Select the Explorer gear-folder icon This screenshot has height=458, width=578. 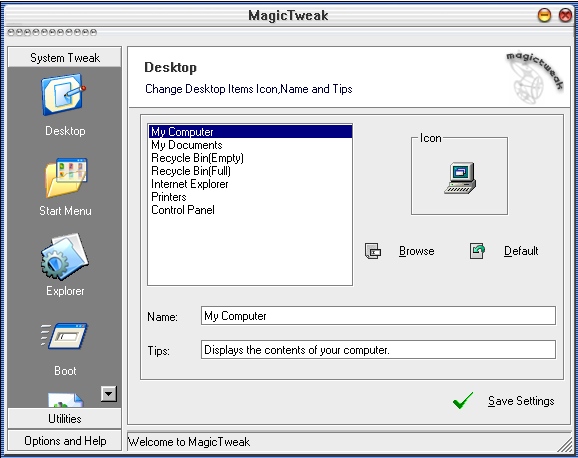(65, 256)
